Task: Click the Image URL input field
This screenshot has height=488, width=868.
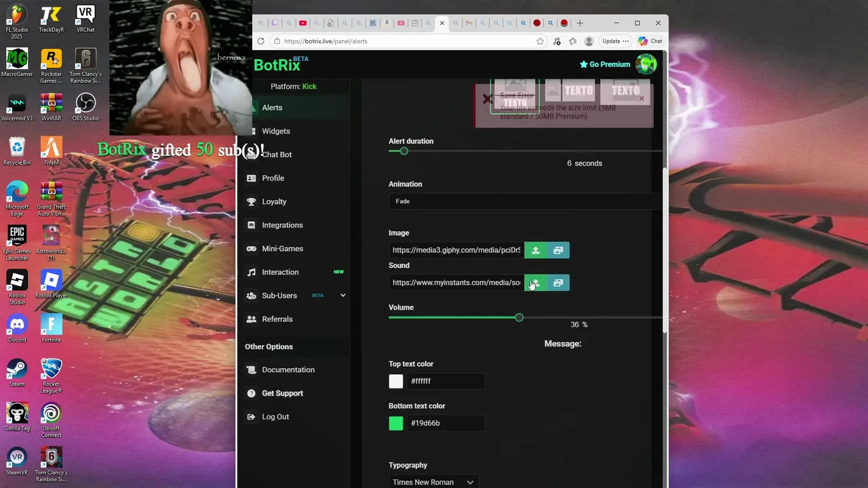Action: (x=456, y=250)
